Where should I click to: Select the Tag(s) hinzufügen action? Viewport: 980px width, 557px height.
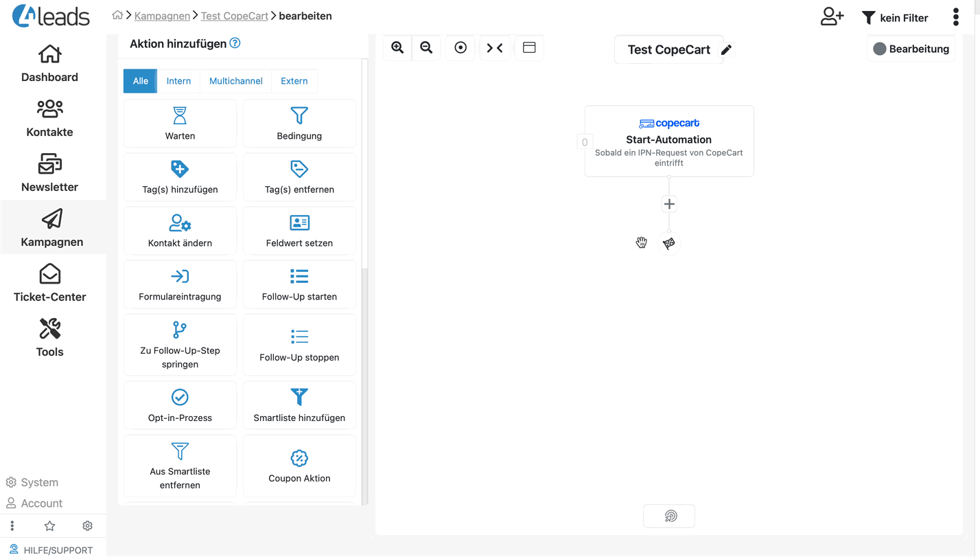(180, 177)
